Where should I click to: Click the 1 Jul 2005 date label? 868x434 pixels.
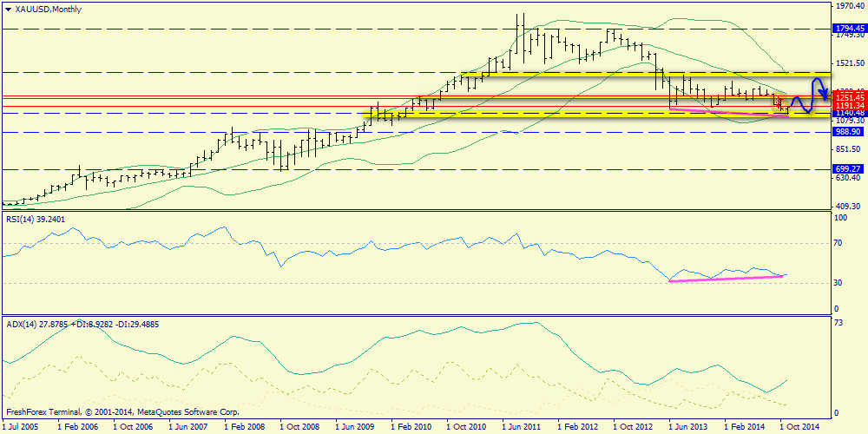23,426
